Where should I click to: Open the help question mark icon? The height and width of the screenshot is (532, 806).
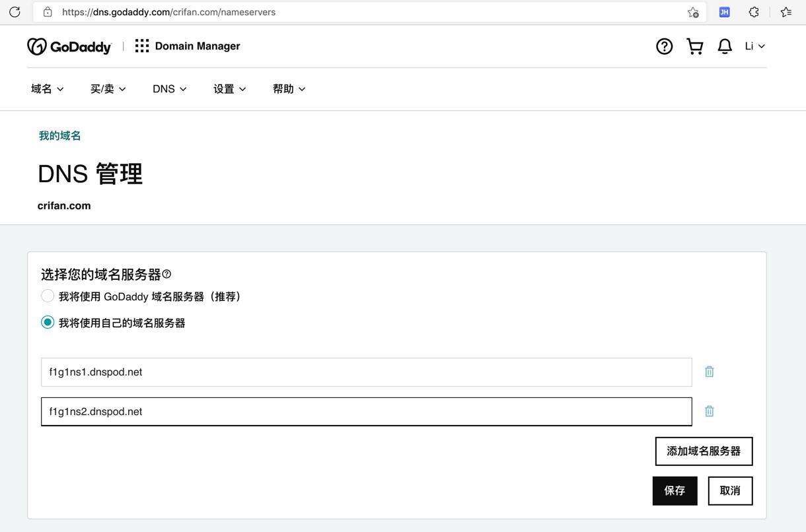665,46
